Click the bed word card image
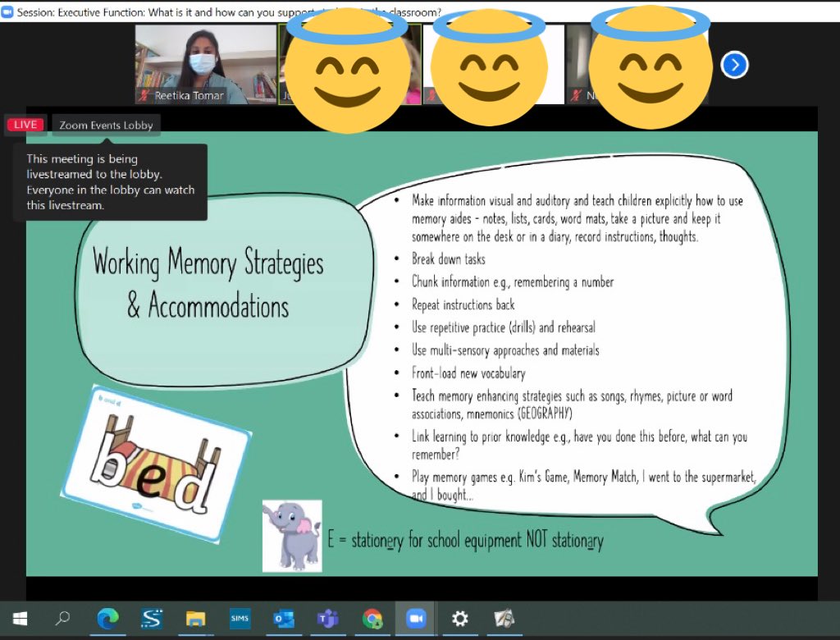The height and width of the screenshot is (640, 840). [x=156, y=464]
